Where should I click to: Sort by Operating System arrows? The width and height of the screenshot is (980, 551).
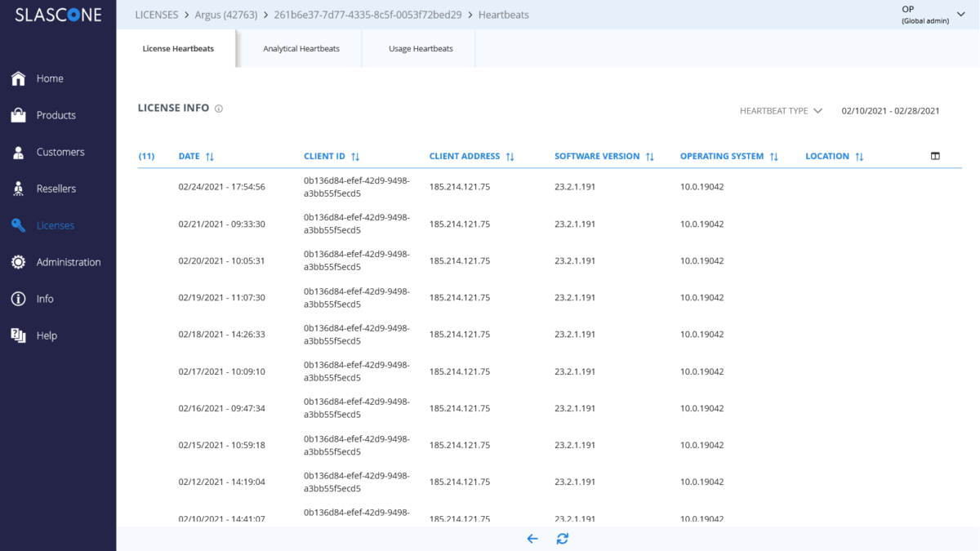click(x=773, y=157)
